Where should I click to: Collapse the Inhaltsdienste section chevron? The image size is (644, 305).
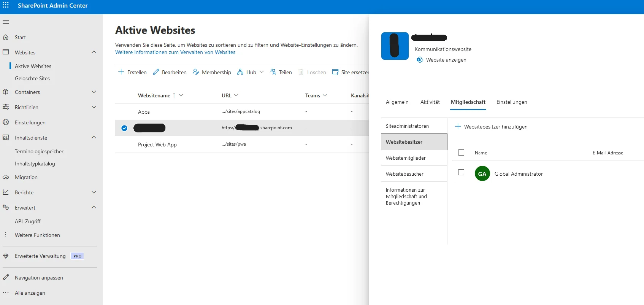tap(94, 137)
